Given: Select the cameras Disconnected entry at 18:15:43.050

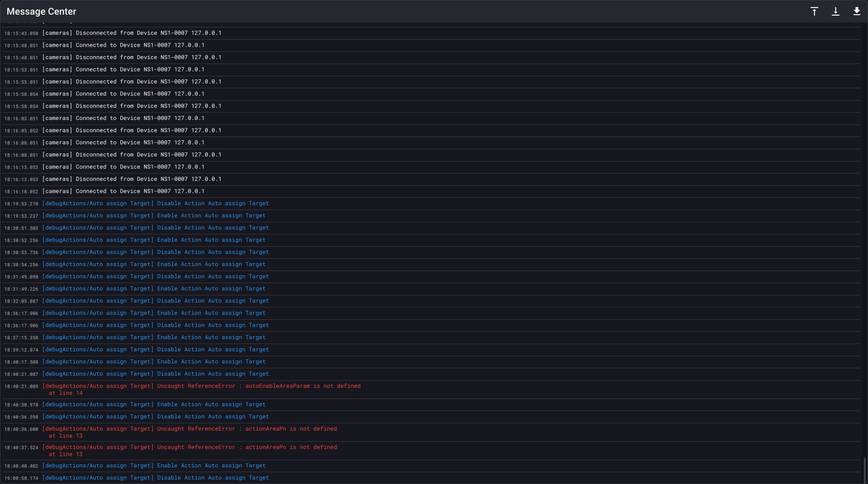Looking at the screenshot, I should pos(132,33).
